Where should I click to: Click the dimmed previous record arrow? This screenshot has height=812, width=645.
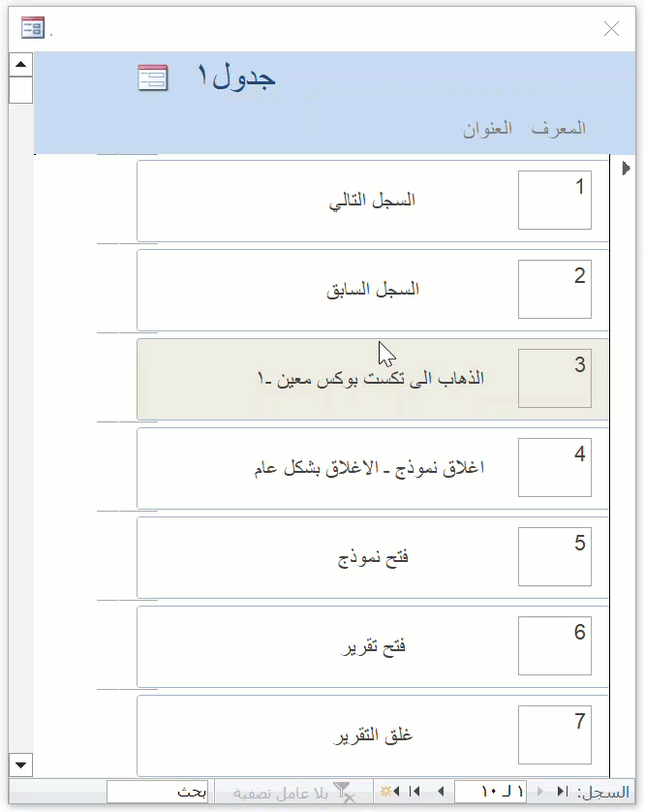pos(539,792)
